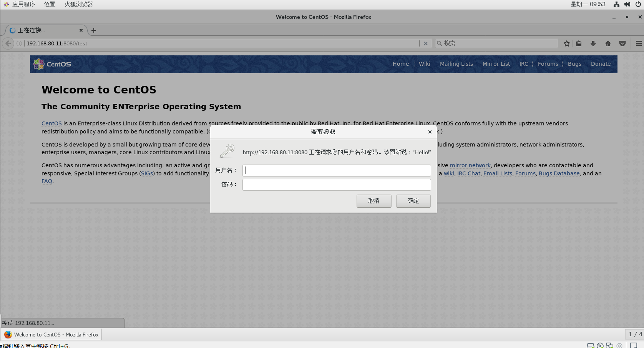Open the 应用程序 menu
The width and height of the screenshot is (644, 348).
pos(23,4)
